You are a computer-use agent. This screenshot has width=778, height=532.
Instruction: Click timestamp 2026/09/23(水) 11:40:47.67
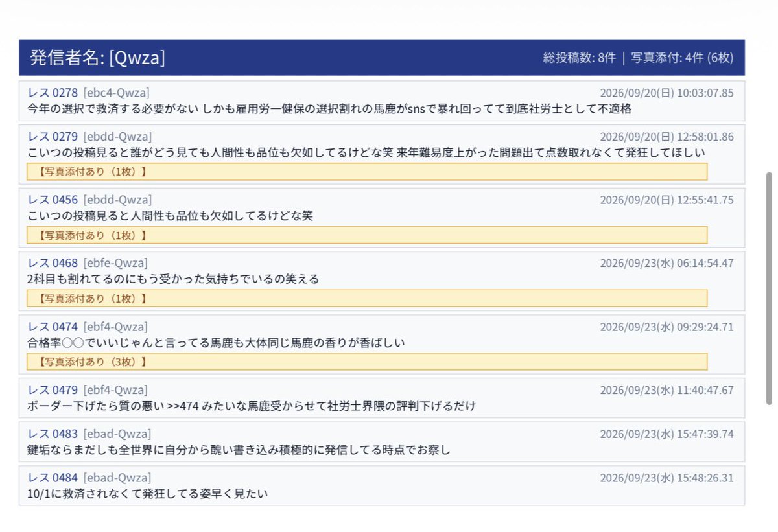(x=666, y=390)
